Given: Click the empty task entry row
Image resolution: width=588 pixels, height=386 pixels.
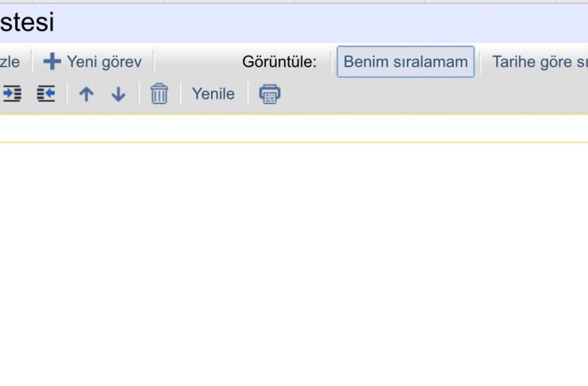Looking at the screenshot, I should coord(294,129).
